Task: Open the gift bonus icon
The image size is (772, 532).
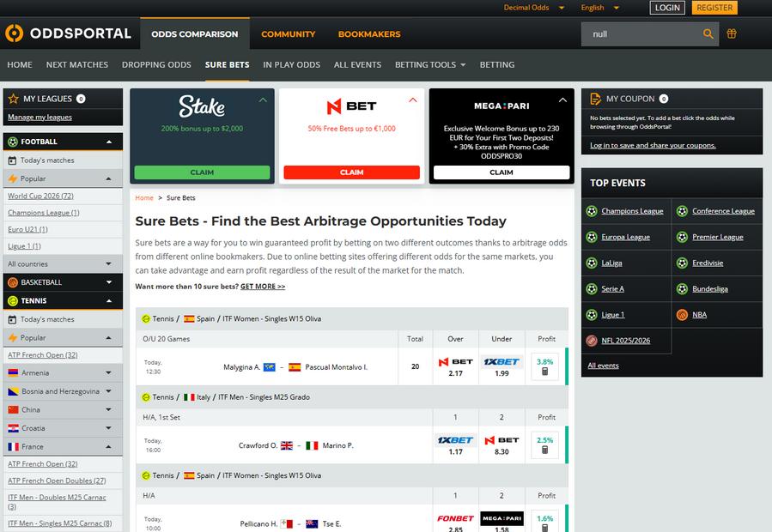Action: coord(732,34)
